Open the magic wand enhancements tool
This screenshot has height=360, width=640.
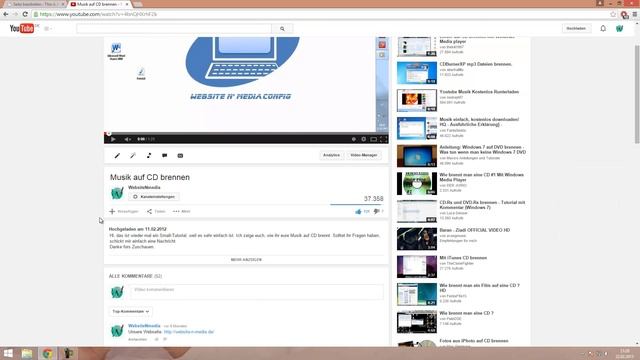133,156
